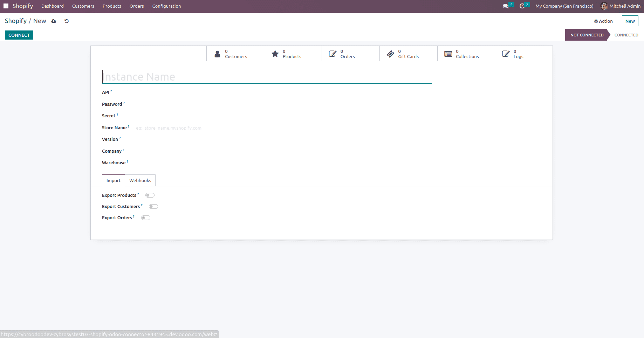This screenshot has height=338, width=644.
Task: Click the New button
Action: [630, 21]
